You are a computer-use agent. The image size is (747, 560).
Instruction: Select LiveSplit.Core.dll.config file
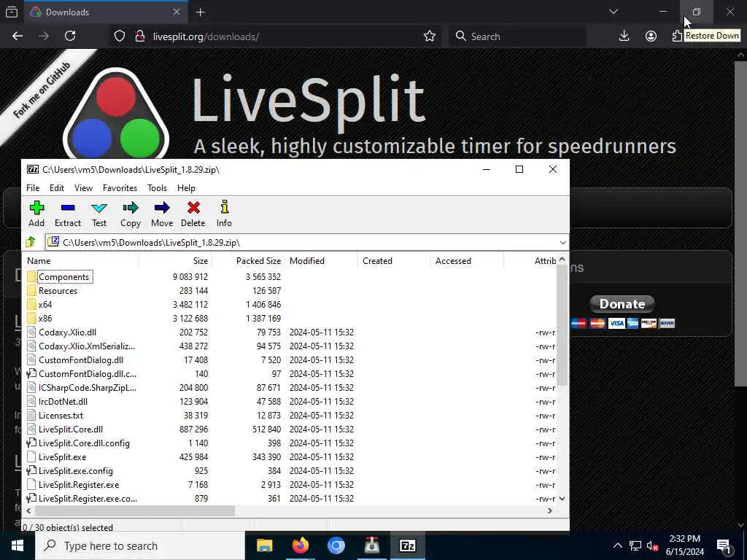(84, 443)
